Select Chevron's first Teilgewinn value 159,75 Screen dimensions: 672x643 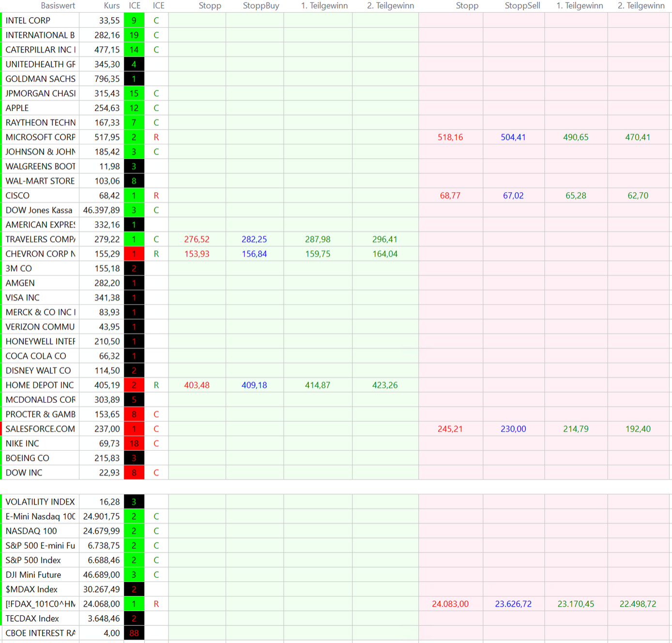pyautogui.click(x=318, y=254)
